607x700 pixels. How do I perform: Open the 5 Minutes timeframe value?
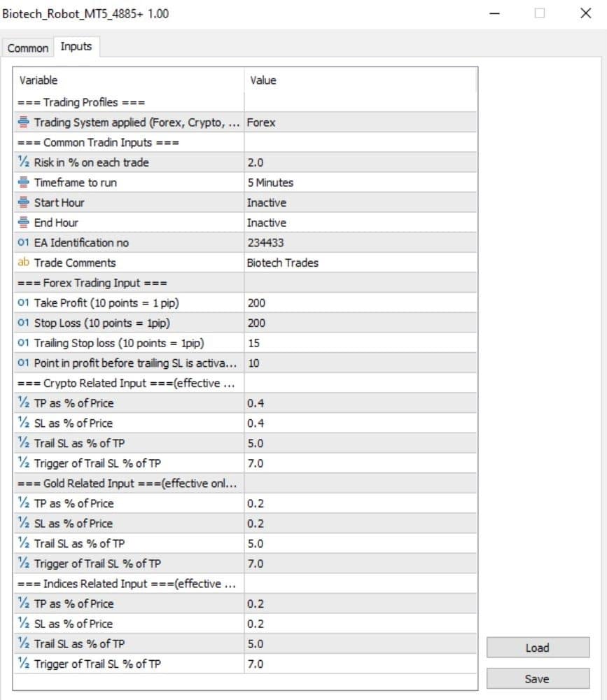pos(361,183)
